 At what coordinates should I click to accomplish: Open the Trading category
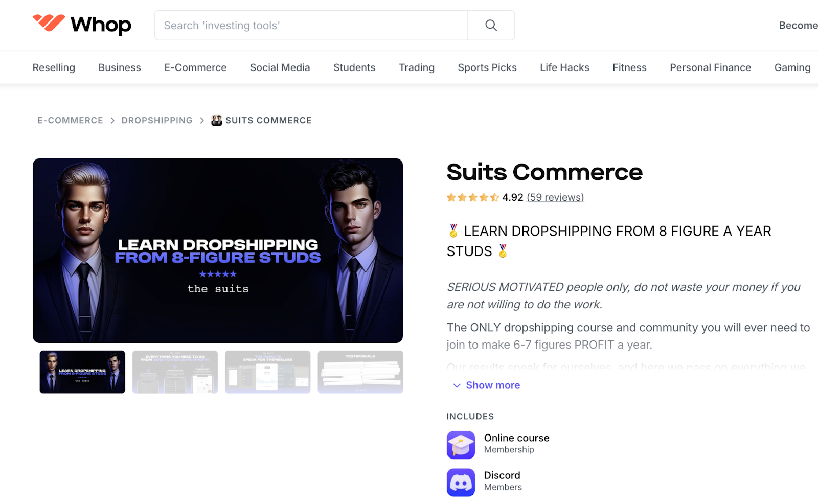tap(417, 67)
